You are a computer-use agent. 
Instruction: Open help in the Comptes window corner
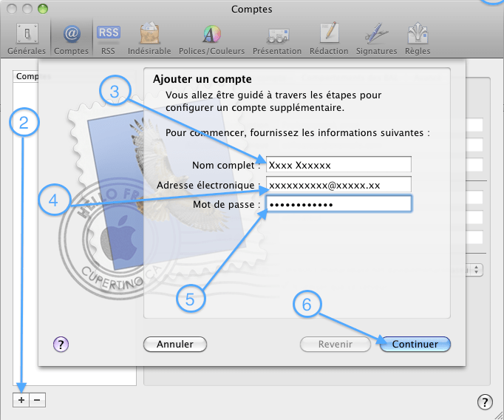[485, 402]
